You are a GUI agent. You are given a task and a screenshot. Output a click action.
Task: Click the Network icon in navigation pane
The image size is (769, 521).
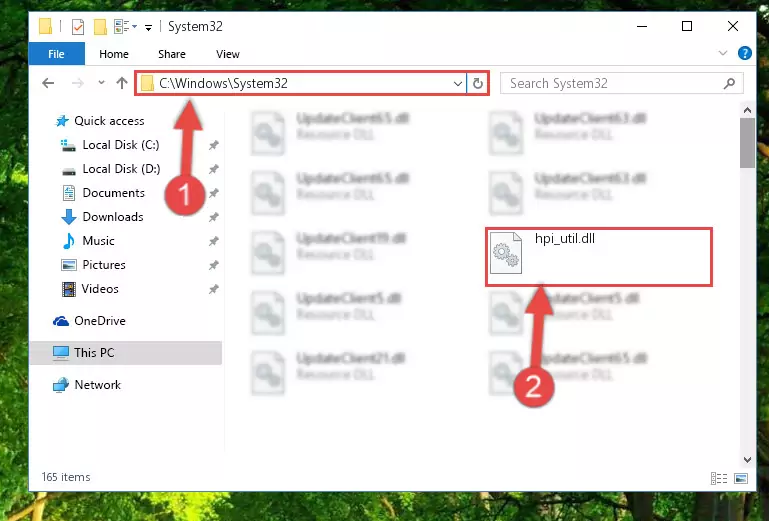point(61,385)
